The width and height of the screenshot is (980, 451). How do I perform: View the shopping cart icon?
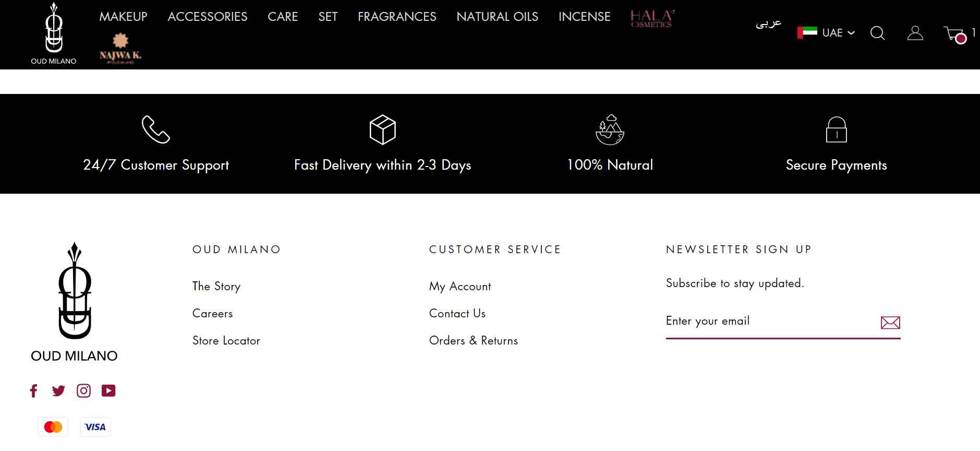click(x=955, y=34)
